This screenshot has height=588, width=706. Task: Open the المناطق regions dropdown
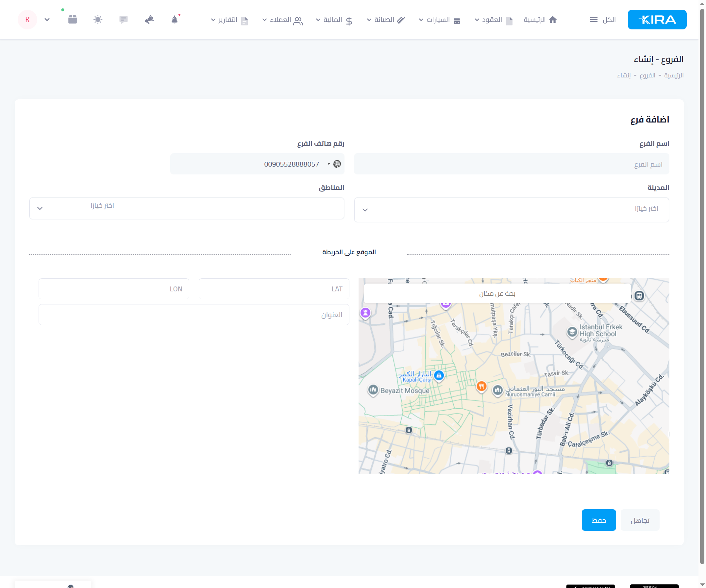pyautogui.click(x=187, y=208)
